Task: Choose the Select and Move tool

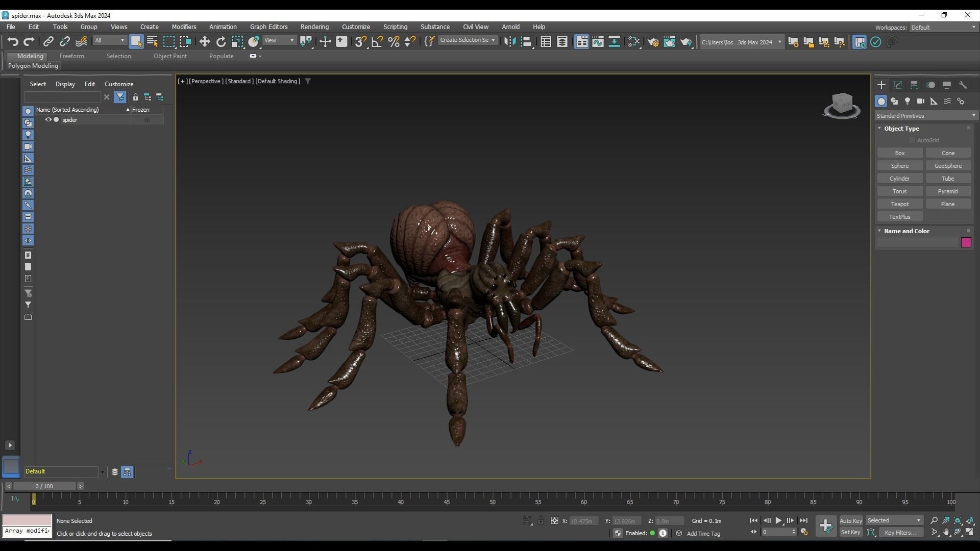Action: click(205, 42)
